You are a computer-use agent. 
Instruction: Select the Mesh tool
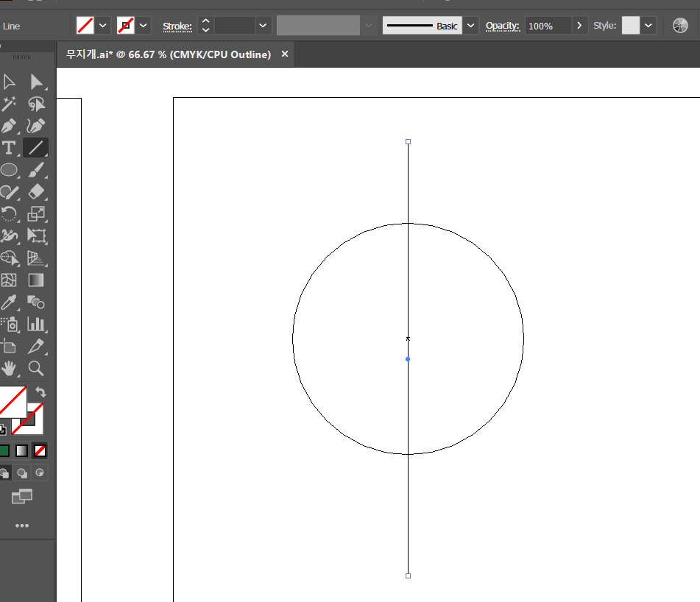click(x=9, y=280)
